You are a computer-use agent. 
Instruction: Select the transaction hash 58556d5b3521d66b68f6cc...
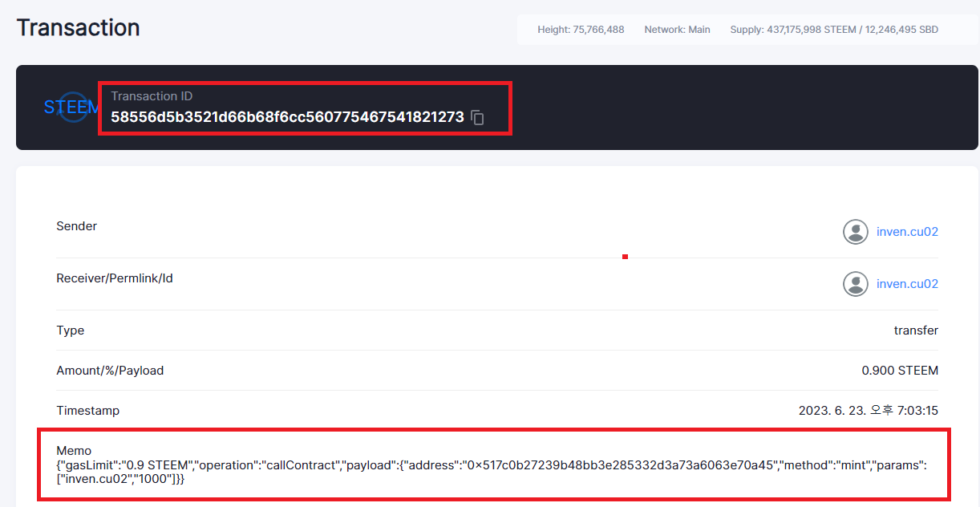pos(287,116)
